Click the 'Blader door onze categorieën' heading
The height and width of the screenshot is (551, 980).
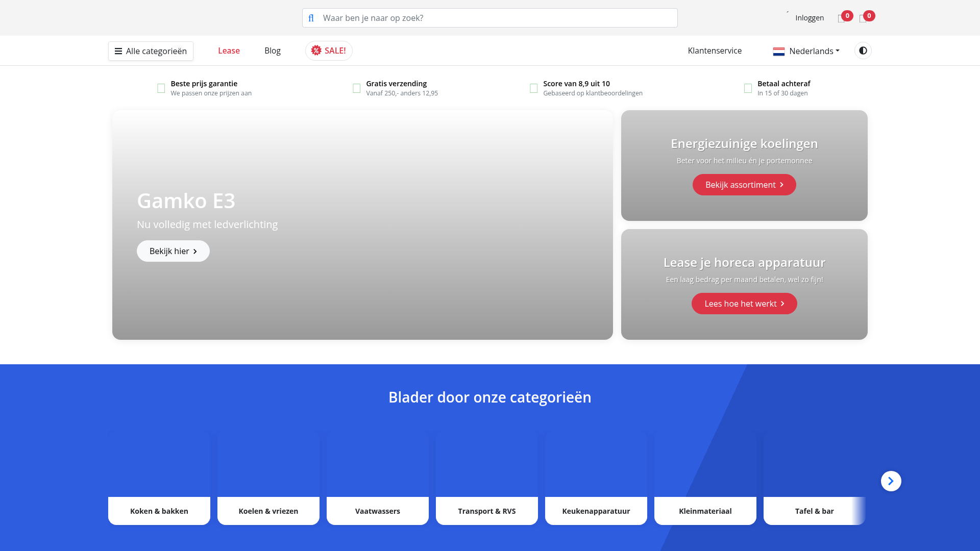click(490, 397)
